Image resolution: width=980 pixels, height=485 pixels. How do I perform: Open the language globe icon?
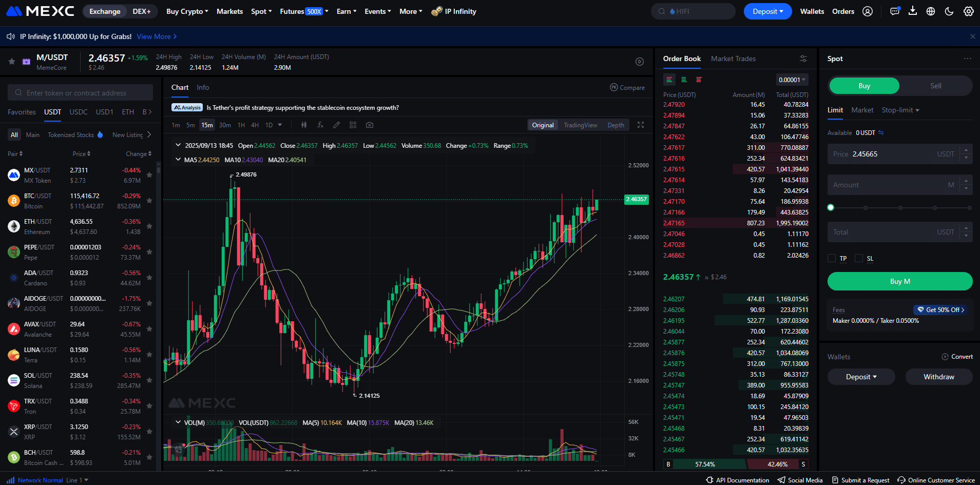[x=931, y=11]
